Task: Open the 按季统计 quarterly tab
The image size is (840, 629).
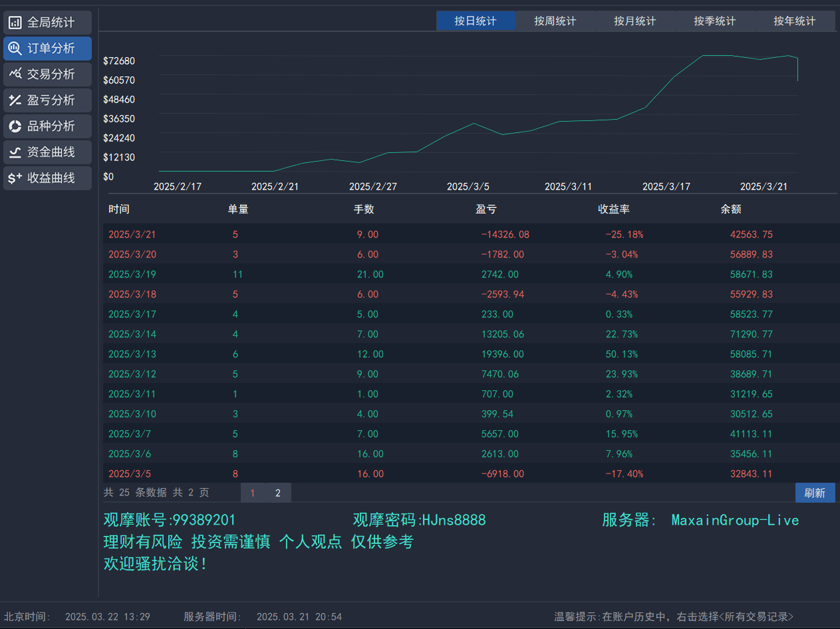Action: [715, 21]
